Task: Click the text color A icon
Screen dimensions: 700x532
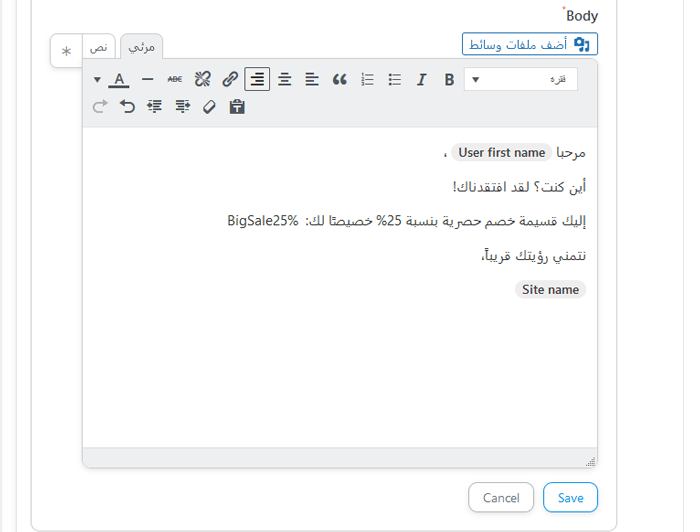Action: (x=119, y=79)
